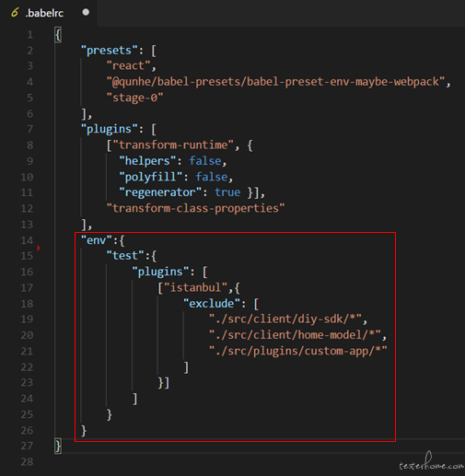
Task: Select the .babelrc editor tab
Action: [49, 13]
